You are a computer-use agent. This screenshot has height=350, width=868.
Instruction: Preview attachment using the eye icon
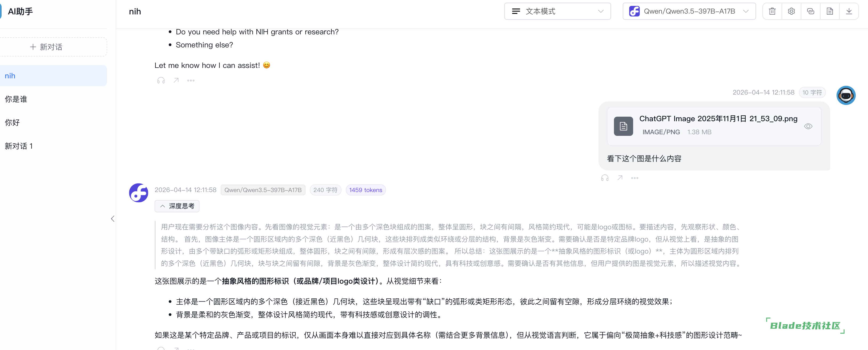[x=808, y=126]
